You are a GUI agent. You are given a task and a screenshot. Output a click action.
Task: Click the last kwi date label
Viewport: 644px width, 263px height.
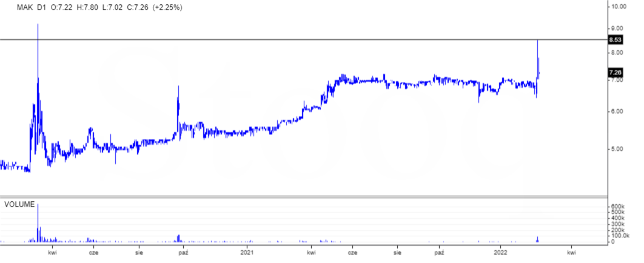tap(571, 252)
